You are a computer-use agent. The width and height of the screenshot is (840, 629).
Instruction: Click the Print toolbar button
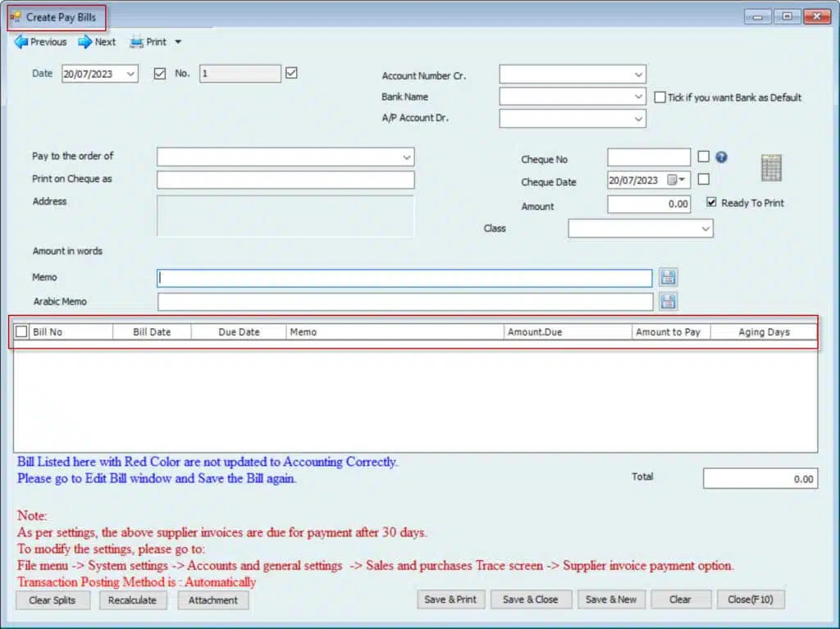[x=148, y=42]
